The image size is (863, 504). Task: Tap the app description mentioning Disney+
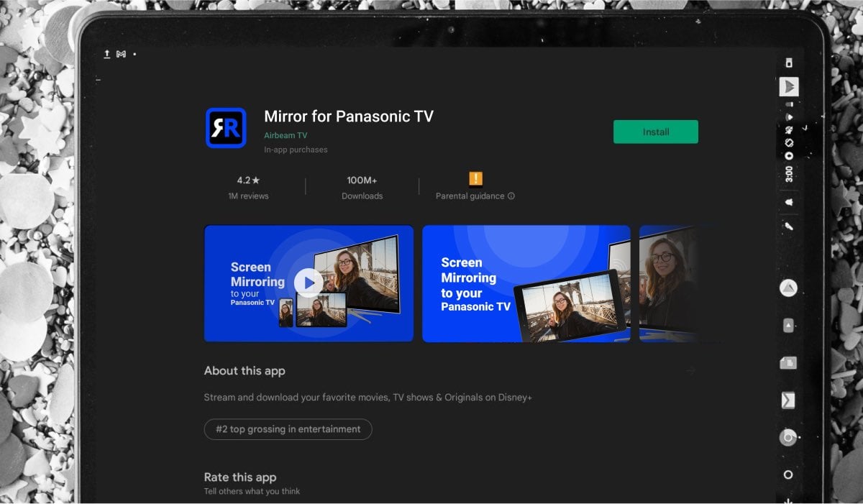tap(367, 398)
